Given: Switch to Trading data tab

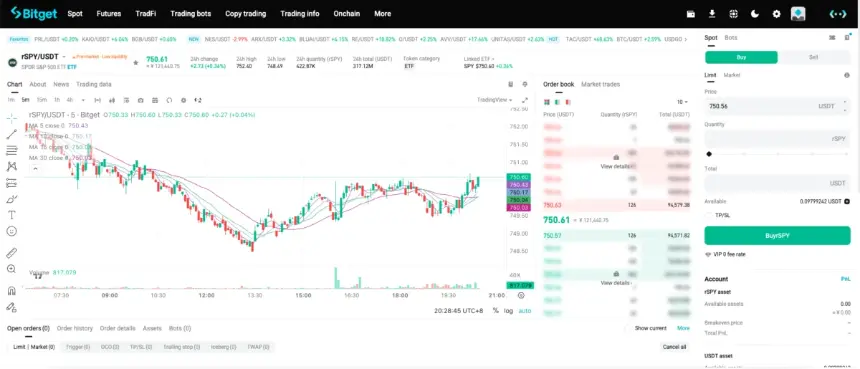Looking at the screenshot, I should (94, 84).
